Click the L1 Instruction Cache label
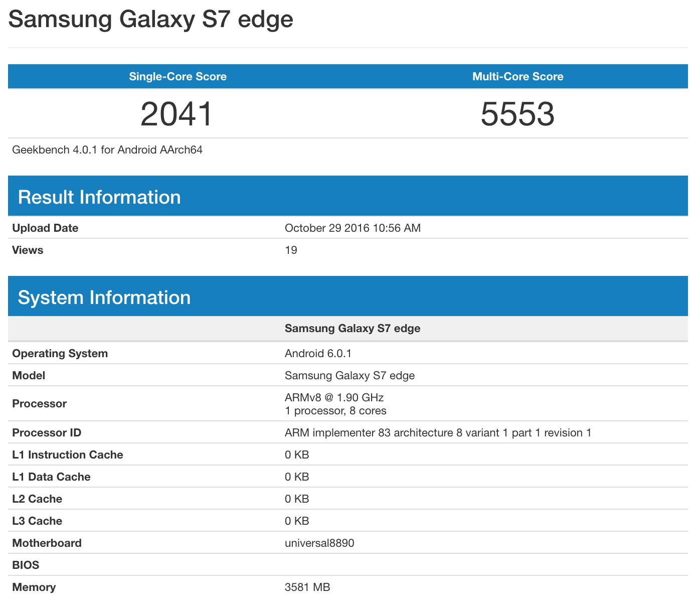700x605 pixels. click(68, 455)
